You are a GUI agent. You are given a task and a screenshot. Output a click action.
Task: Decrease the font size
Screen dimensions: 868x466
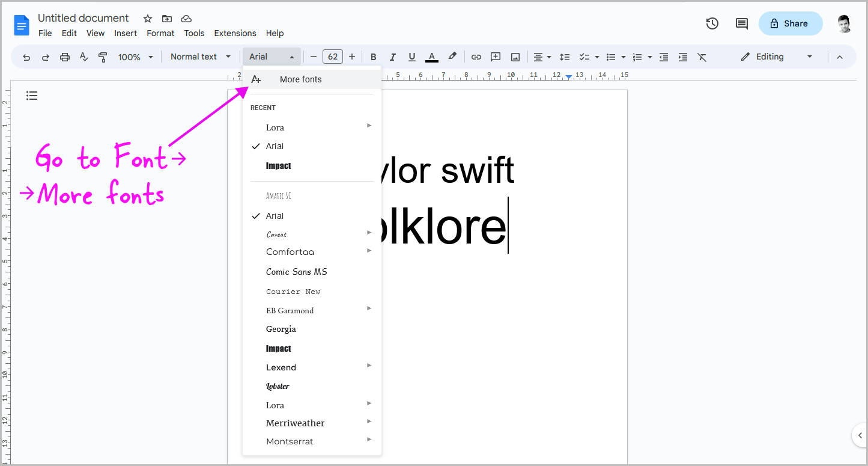click(313, 57)
